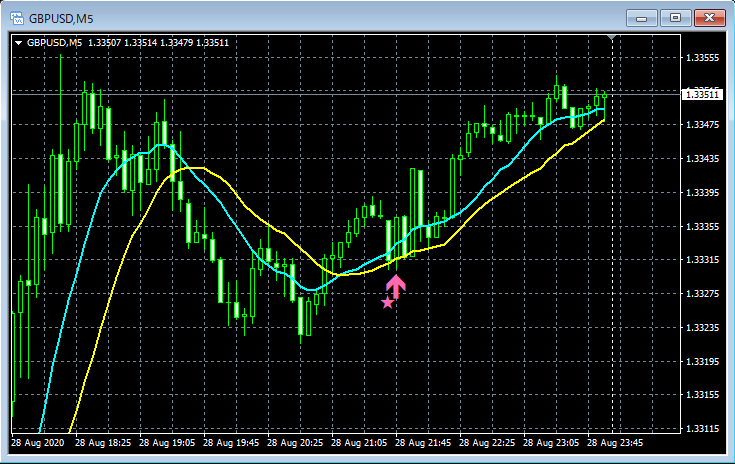
Task: Click the 1.33435 price scale label
Action: tap(702, 159)
